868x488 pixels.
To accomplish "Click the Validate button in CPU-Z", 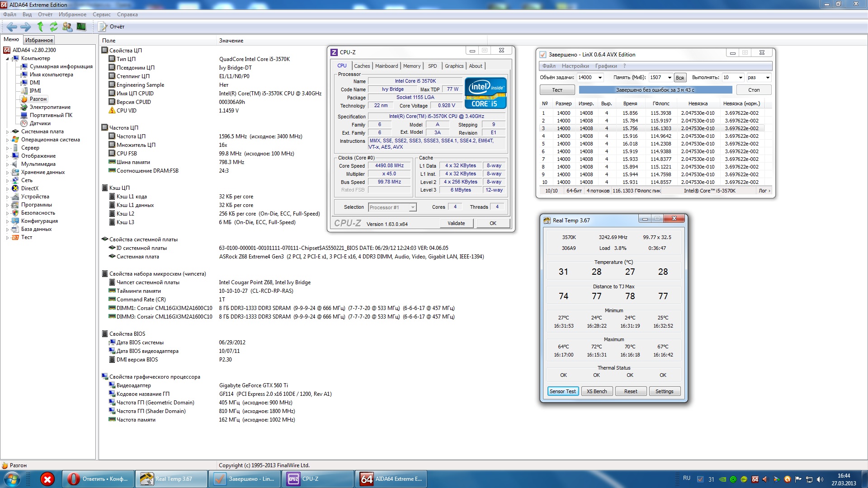I will pyautogui.click(x=456, y=223).
